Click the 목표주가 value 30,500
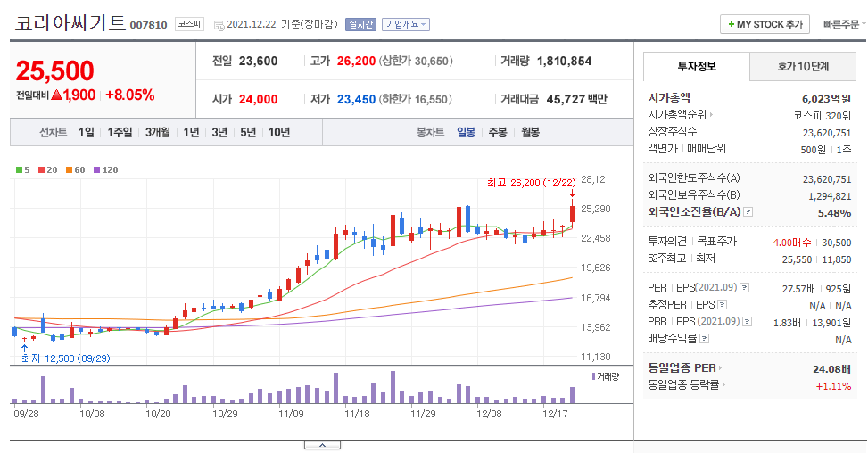The image size is (868, 453). tap(837, 243)
